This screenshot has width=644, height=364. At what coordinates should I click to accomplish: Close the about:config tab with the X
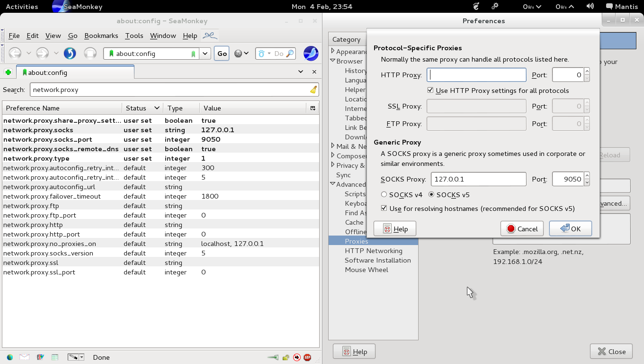(314, 72)
